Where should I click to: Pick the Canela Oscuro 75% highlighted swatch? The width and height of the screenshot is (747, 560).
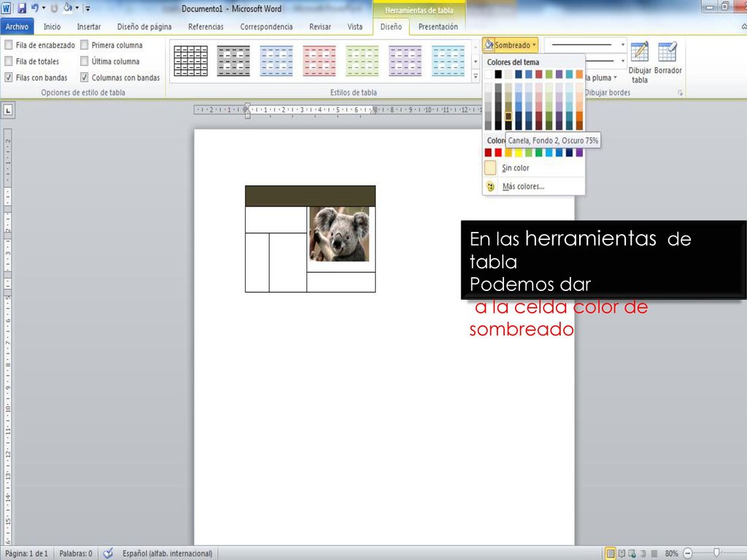[508, 116]
